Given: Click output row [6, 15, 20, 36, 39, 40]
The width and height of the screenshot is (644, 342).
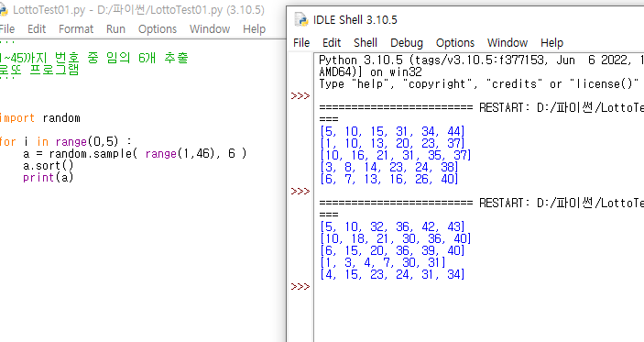Looking at the screenshot, I should (x=392, y=250).
